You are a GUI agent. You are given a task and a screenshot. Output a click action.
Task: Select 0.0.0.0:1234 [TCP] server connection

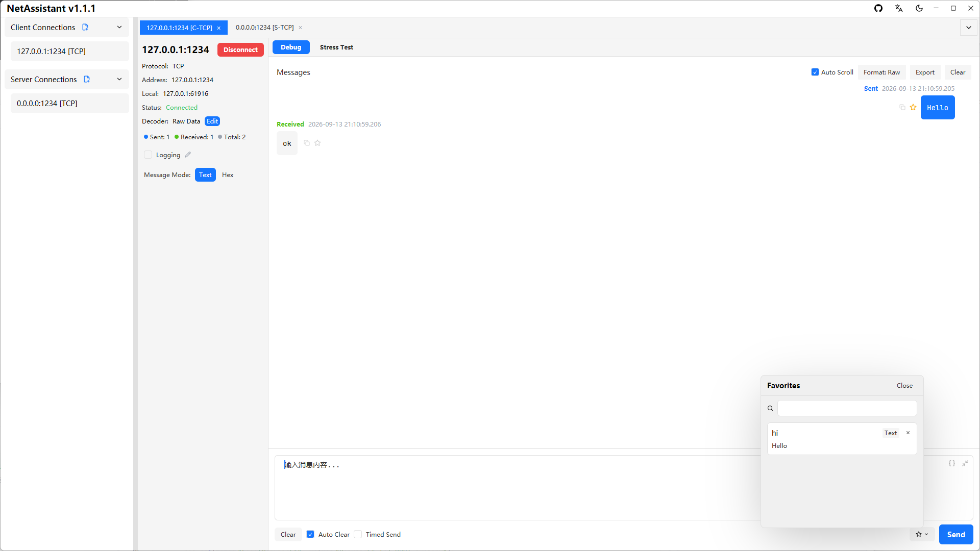click(x=69, y=103)
